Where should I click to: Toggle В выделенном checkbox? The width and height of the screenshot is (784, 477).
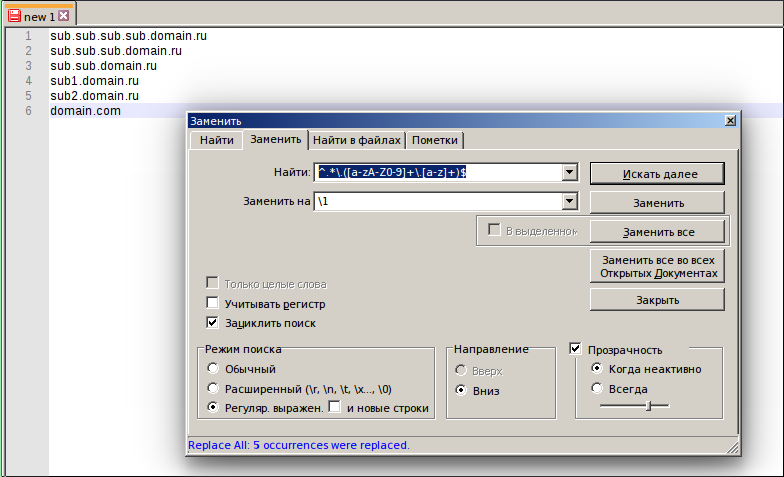coord(494,230)
